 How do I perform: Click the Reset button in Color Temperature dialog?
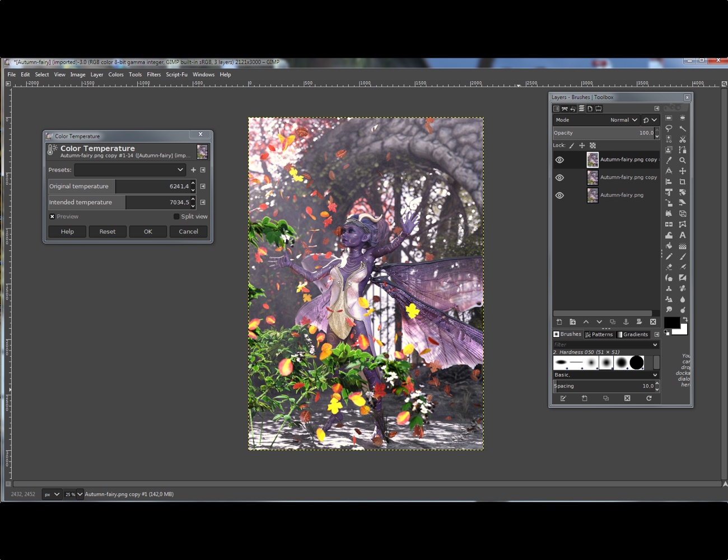tap(108, 231)
